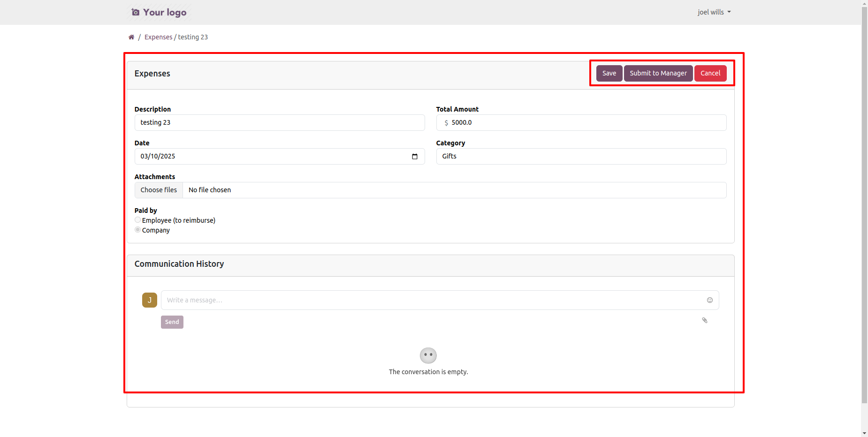The image size is (868, 437).
Task: Send the chat message
Action: pos(172,322)
